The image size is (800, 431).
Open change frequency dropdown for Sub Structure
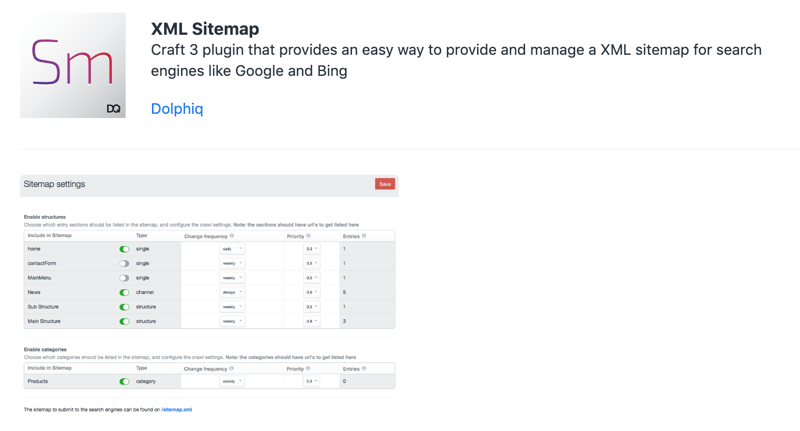(x=232, y=307)
